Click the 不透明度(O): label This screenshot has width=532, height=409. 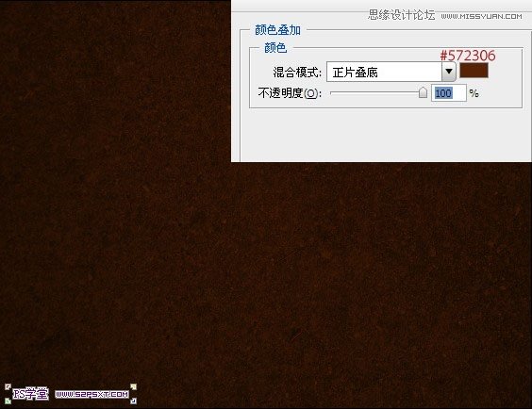(x=290, y=93)
